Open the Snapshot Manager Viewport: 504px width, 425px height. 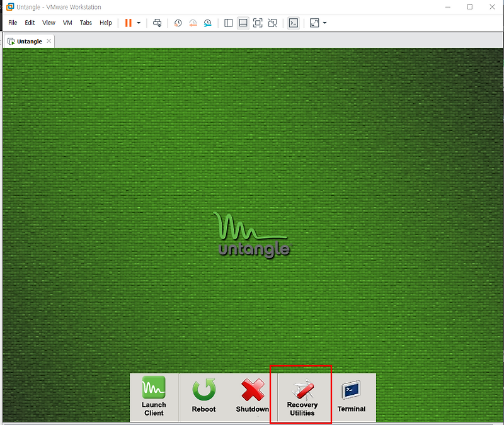207,23
